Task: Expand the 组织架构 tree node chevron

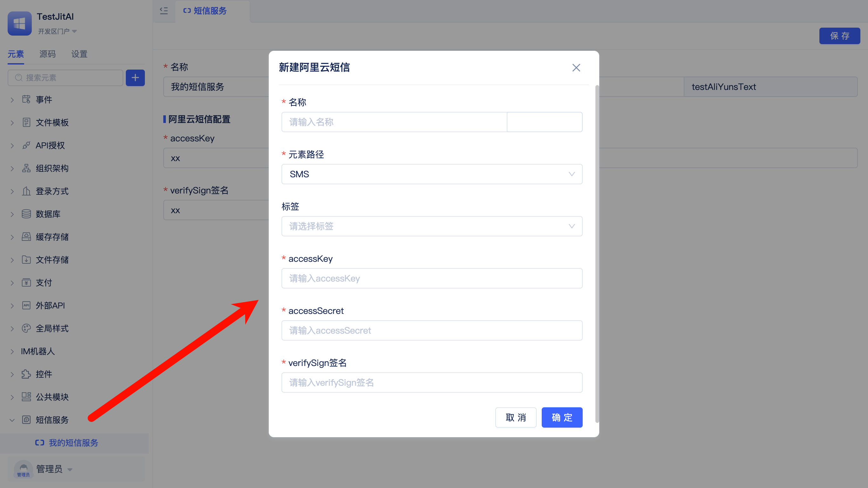Action: tap(12, 168)
